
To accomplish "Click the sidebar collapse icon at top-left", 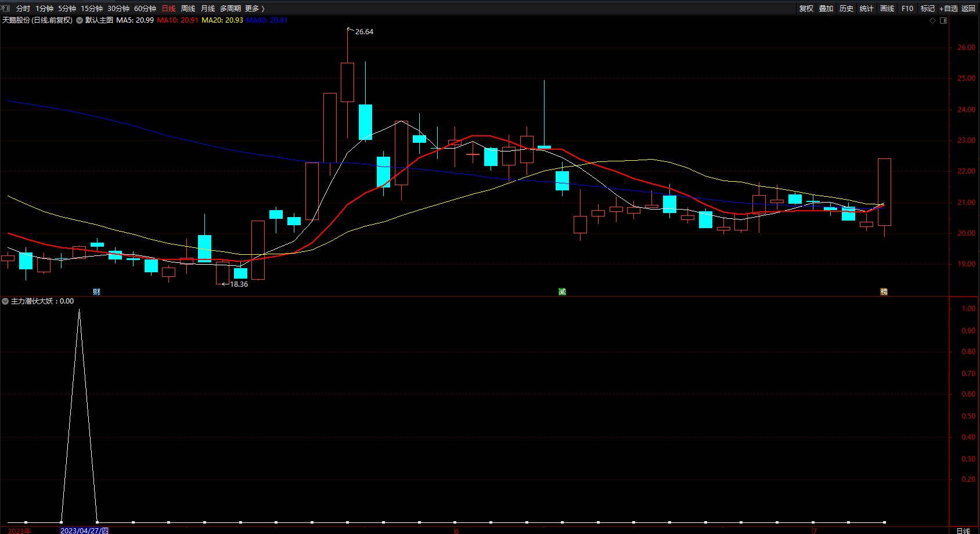I will 6,8.
